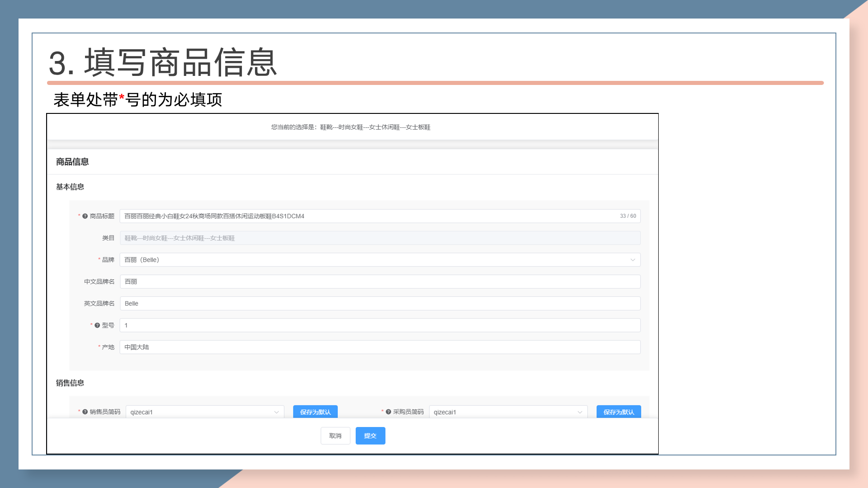The width and height of the screenshot is (868, 488).
Task: Expand the 品牌 dropdown arrow
Action: (x=632, y=260)
